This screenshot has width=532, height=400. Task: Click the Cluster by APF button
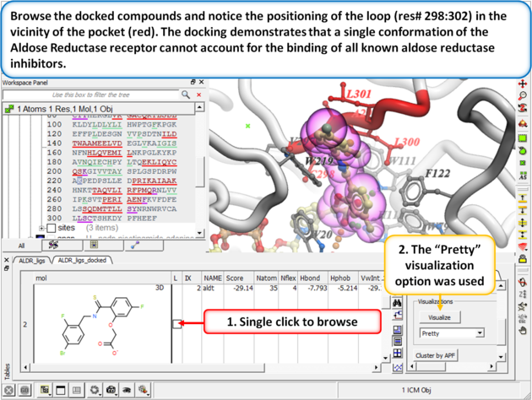click(x=437, y=355)
